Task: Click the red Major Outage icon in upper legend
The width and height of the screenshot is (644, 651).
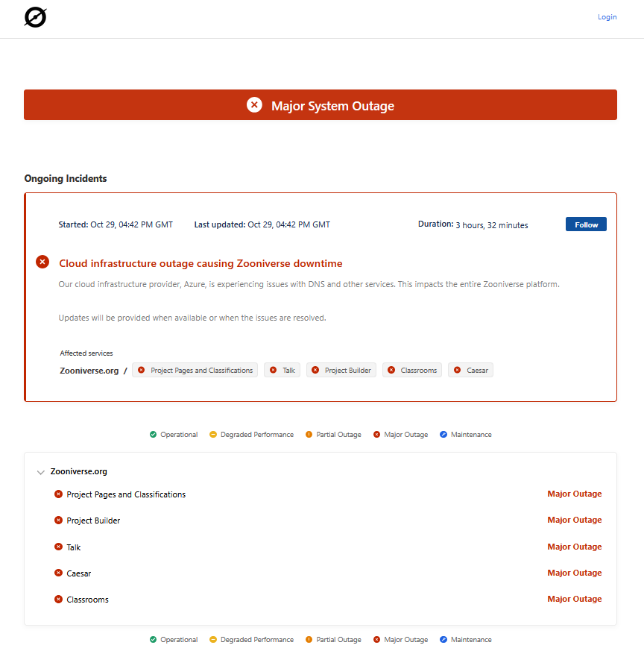Action: (x=376, y=434)
